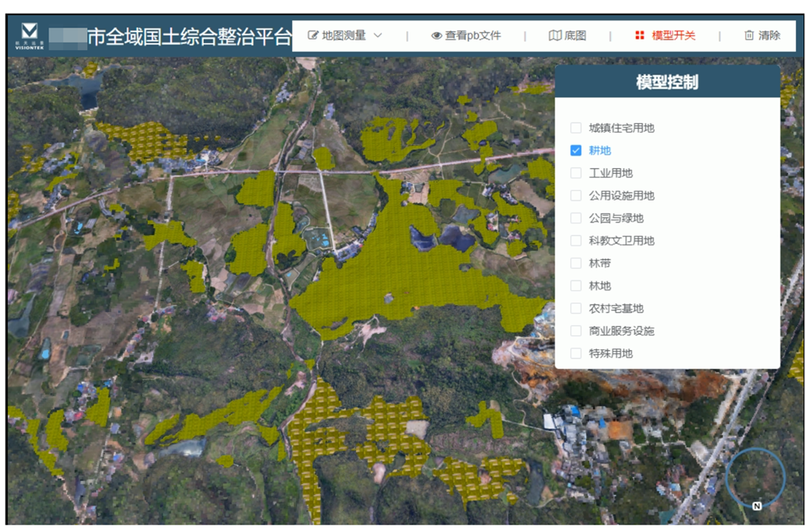Select the 底图 menu item
The image size is (809, 532).
click(575, 36)
